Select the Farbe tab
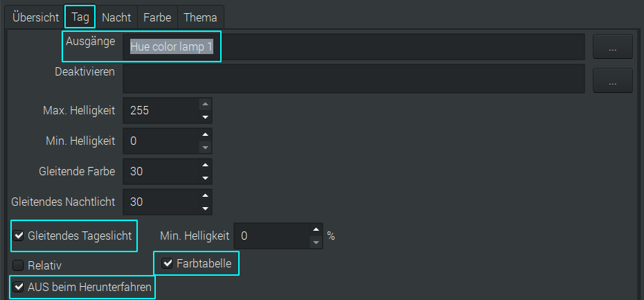The image size is (644, 300). tap(157, 17)
